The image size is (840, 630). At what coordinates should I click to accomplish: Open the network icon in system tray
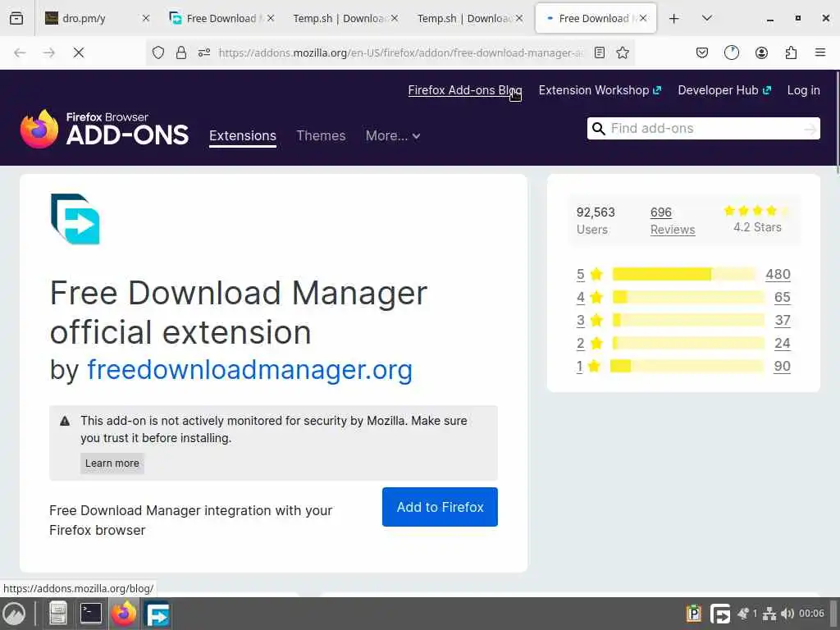[x=769, y=614]
